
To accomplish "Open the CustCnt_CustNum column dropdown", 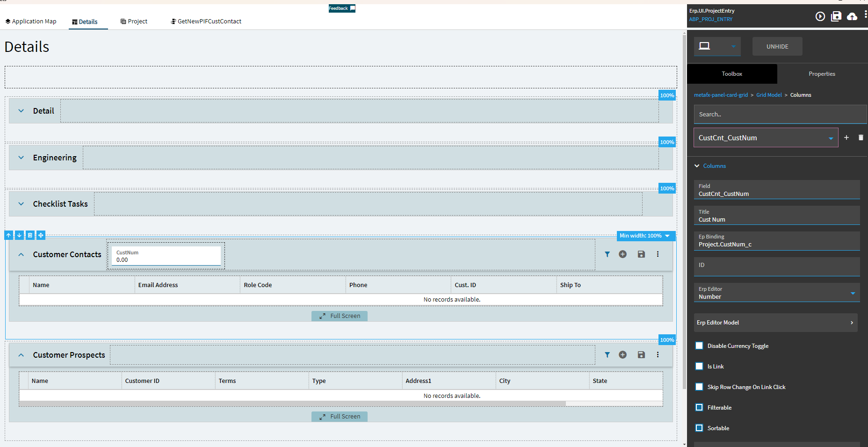I will [831, 138].
